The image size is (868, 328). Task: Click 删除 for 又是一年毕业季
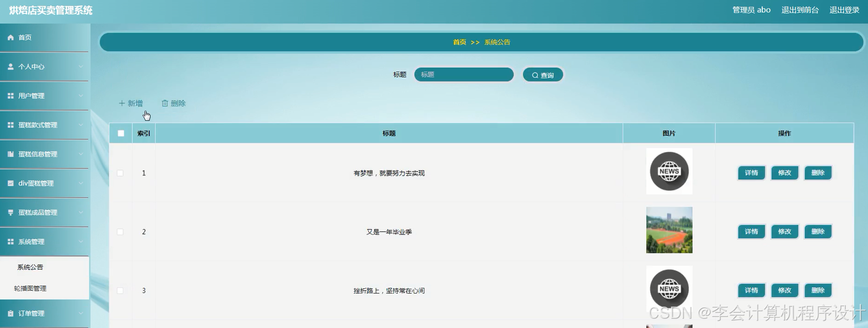coord(818,232)
